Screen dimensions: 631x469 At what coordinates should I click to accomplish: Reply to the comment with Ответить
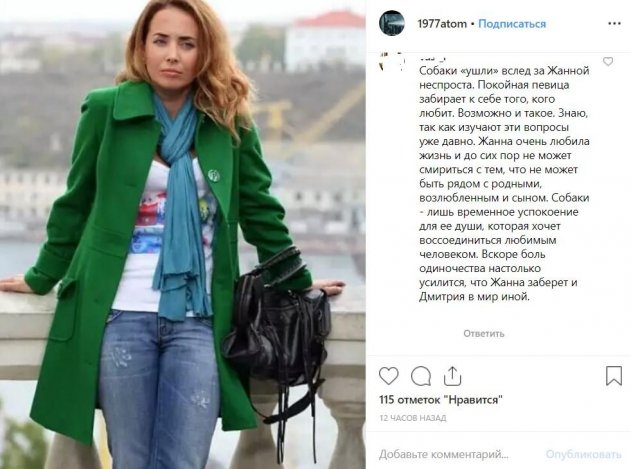pyautogui.click(x=483, y=333)
